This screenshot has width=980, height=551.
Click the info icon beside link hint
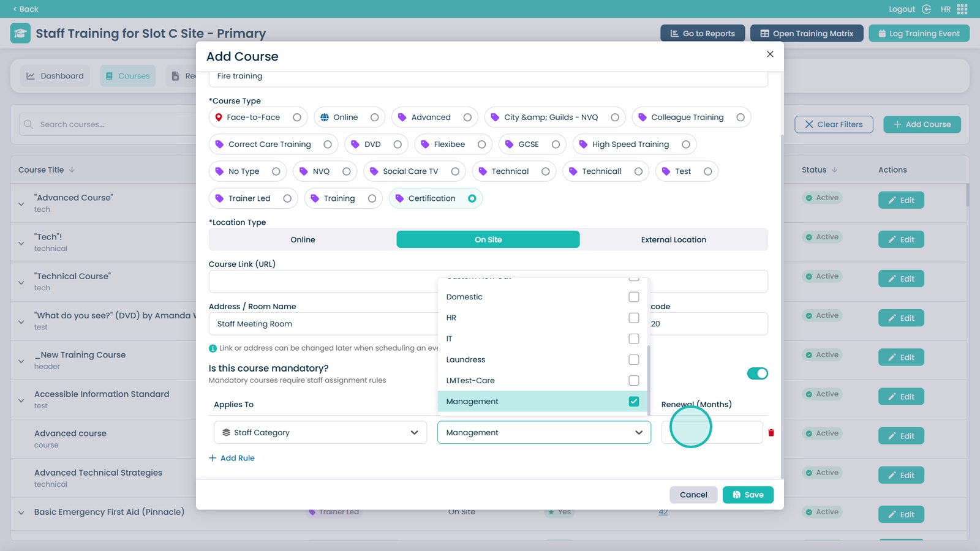click(213, 348)
